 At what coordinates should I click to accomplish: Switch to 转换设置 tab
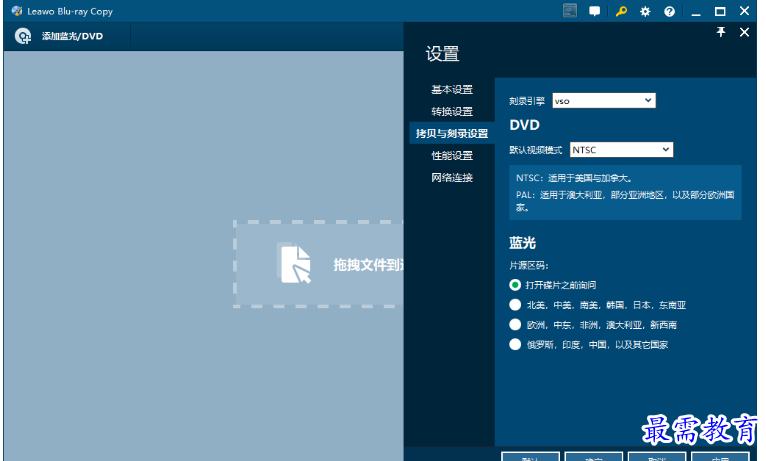pyautogui.click(x=452, y=111)
